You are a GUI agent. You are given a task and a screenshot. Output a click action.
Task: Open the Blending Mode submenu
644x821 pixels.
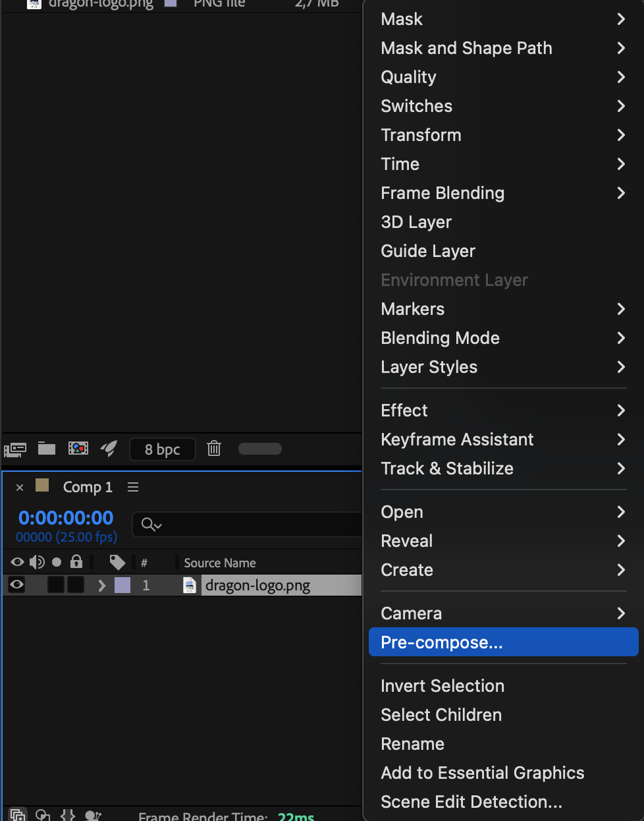coord(503,338)
